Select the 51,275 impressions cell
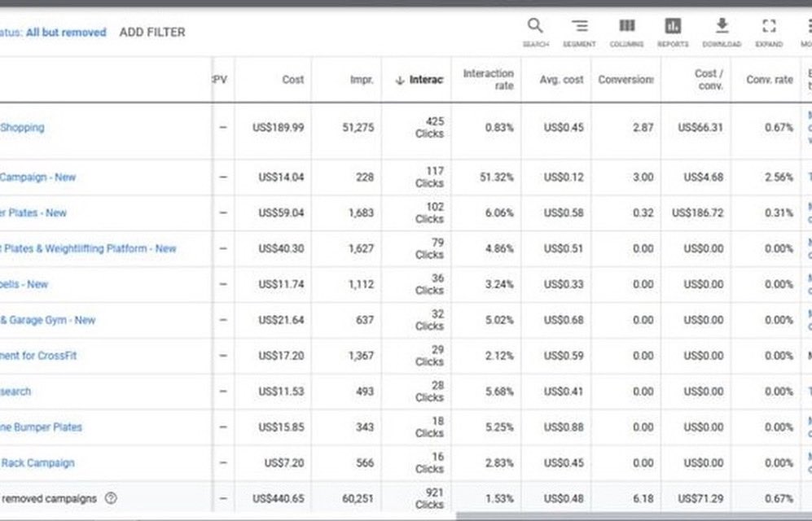Viewport: 812px width, 521px height. coord(358,127)
